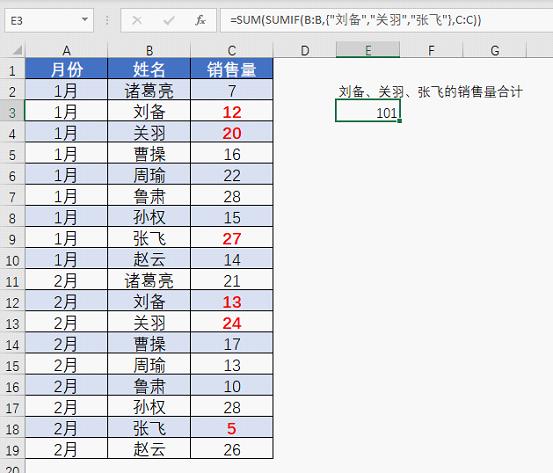Click cell with 关羽 in row 4
This screenshot has height=473, width=553.
[x=149, y=132]
